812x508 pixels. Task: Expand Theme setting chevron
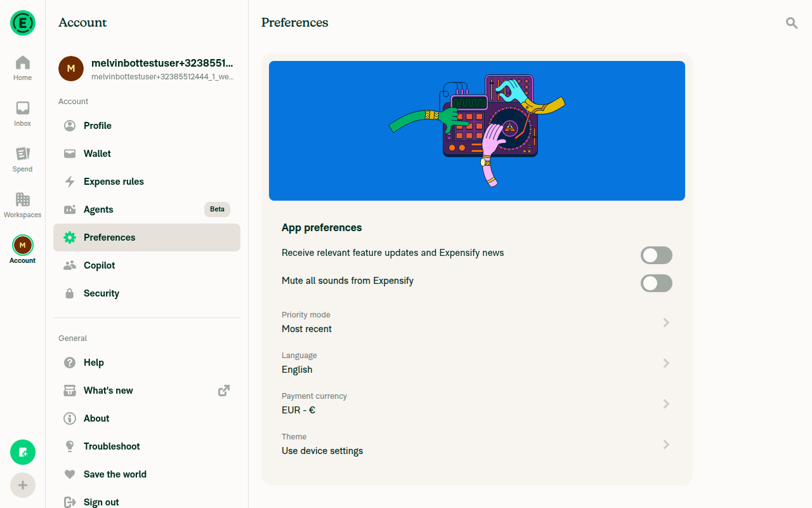coord(666,444)
